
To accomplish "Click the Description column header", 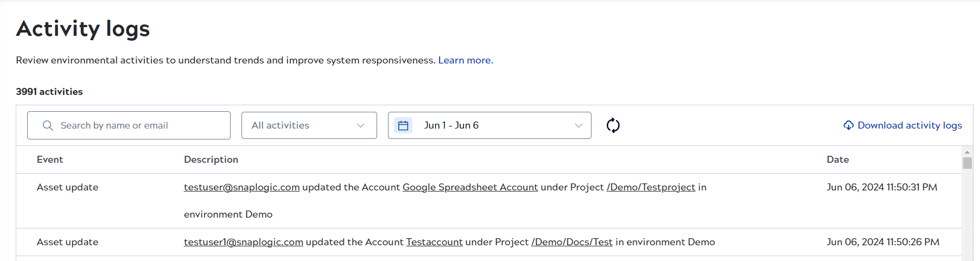I will pos(211,160).
